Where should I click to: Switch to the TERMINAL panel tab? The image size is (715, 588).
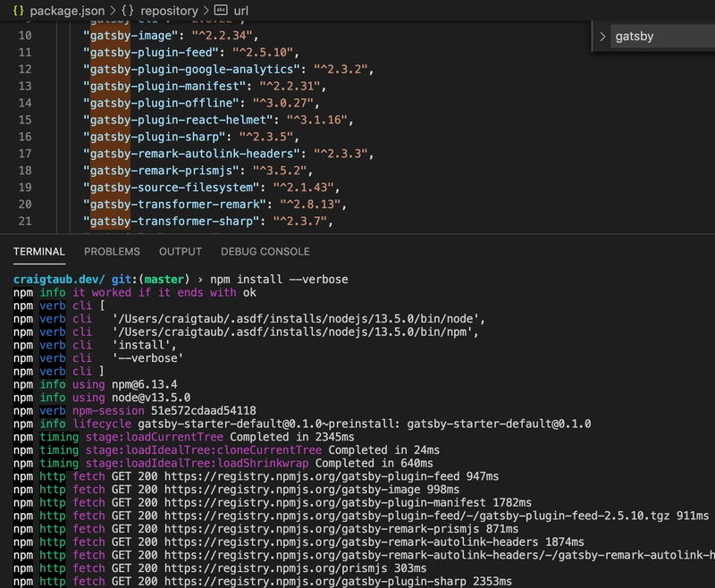39,252
